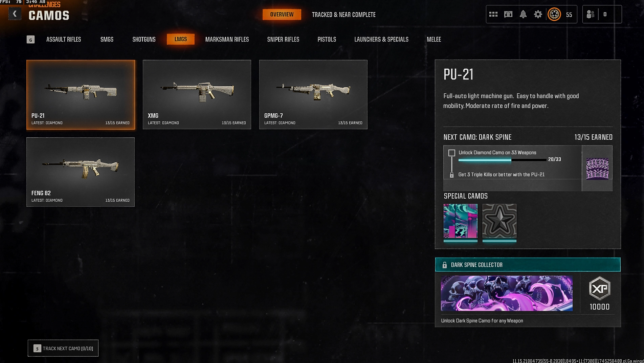644x363 pixels.
Task: Open the settings gear icon
Action: (538, 14)
